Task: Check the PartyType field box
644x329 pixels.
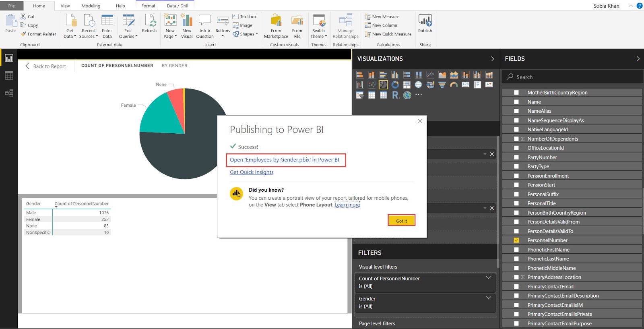Action: (x=516, y=167)
